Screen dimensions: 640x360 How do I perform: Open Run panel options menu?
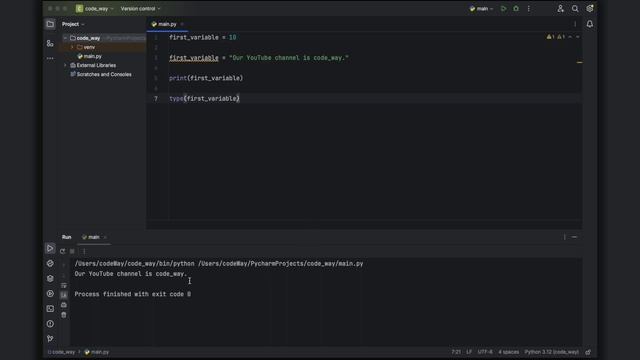pyautogui.click(x=564, y=237)
